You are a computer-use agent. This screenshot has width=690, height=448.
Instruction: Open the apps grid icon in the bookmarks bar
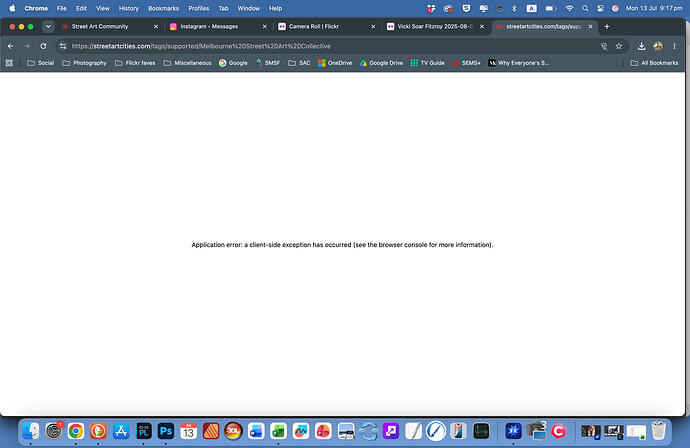pos(9,63)
